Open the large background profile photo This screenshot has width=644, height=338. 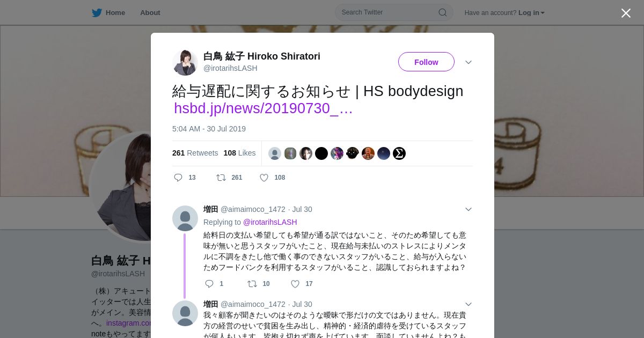tap(120, 187)
